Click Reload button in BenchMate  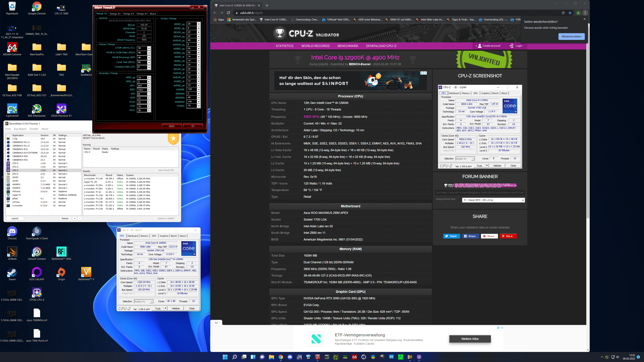click(65, 218)
